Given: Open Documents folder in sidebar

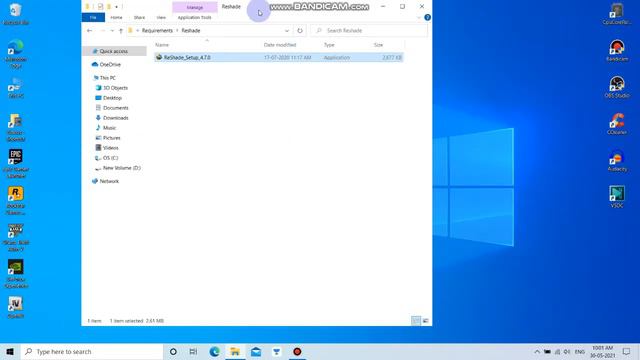Looking at the screenshot, I should [116, 108].
